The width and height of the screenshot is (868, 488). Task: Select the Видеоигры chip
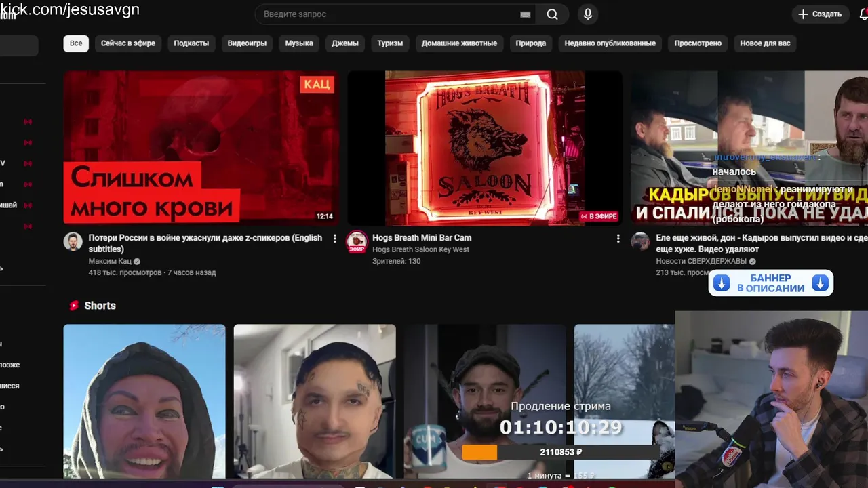pyautogui.click(x=247, y=43)
